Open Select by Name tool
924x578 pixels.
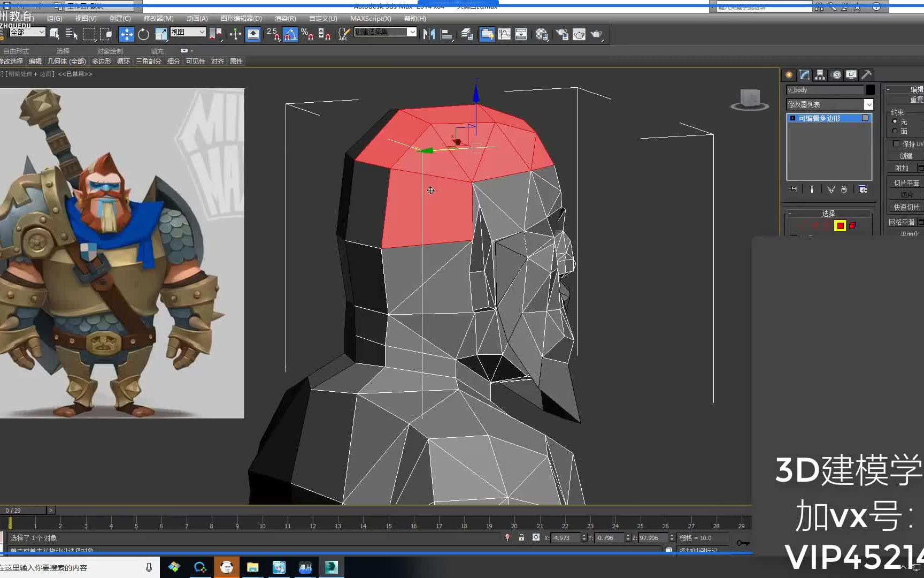pyautogui.click(x=72, y=34)
